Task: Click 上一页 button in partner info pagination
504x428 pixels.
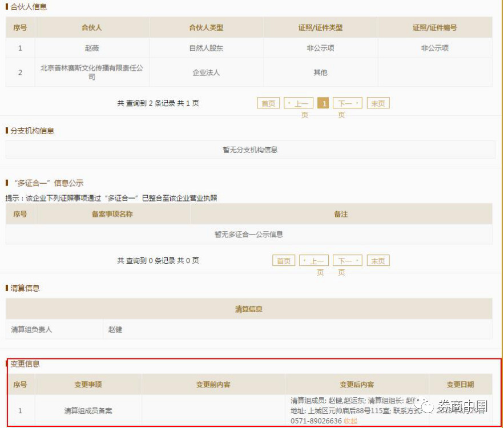Action: point(299,103)
